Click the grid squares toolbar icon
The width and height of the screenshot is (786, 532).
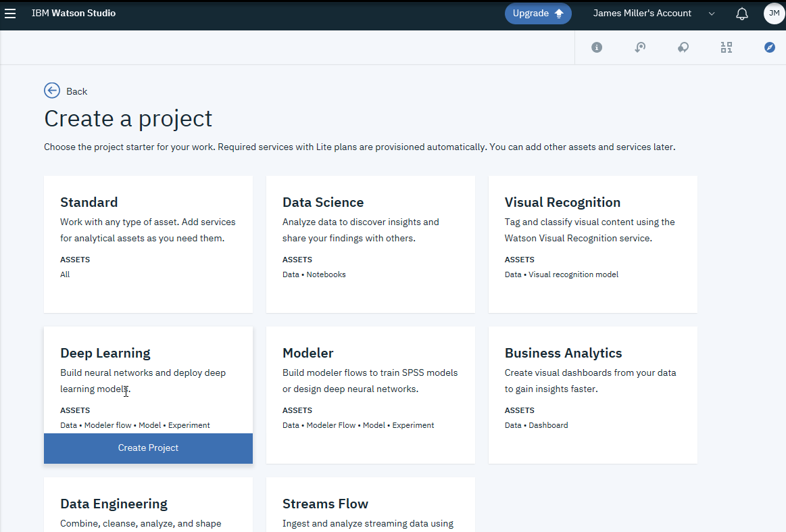(x=727, y=47)
